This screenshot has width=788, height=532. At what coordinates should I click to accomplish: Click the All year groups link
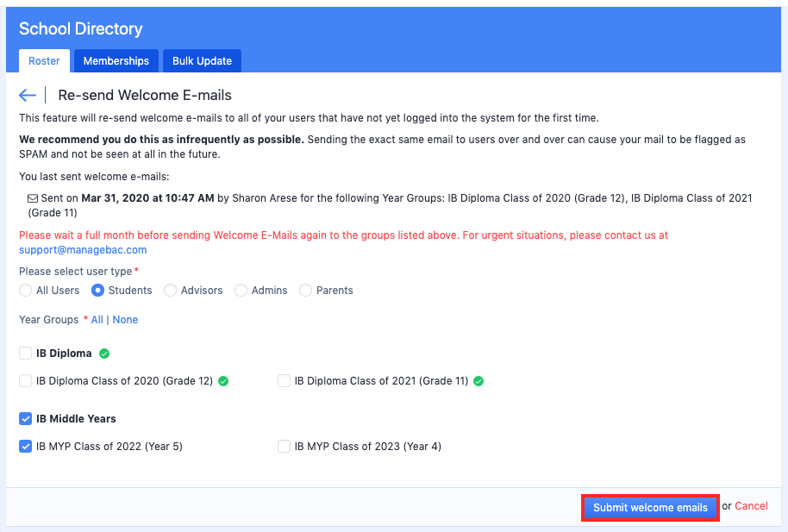click(97, 320)
